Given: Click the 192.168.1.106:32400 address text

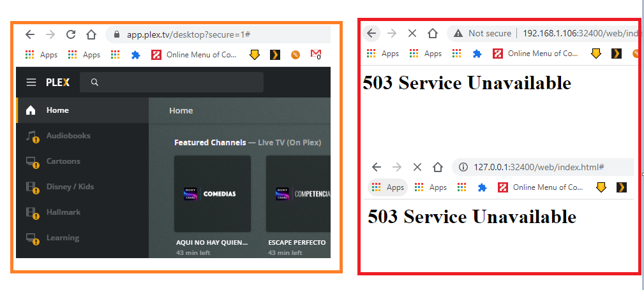Looking at the screenshot, I should (x=581, y=33).
